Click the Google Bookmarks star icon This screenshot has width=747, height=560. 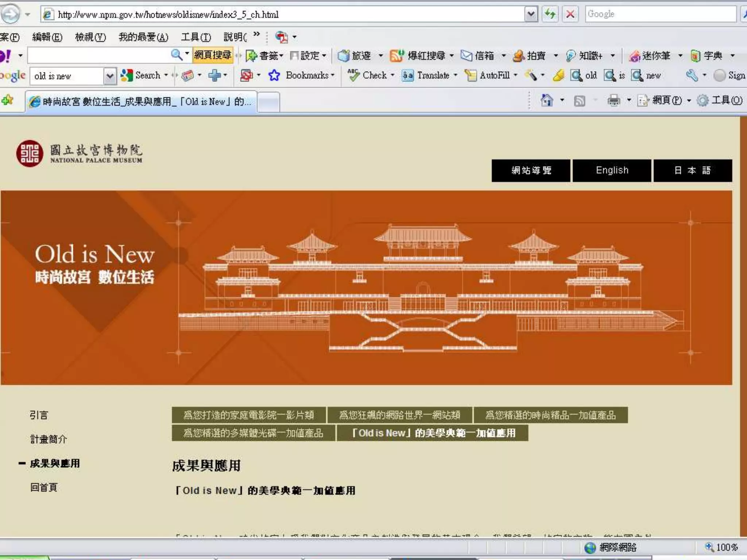(x=274, y=75)
